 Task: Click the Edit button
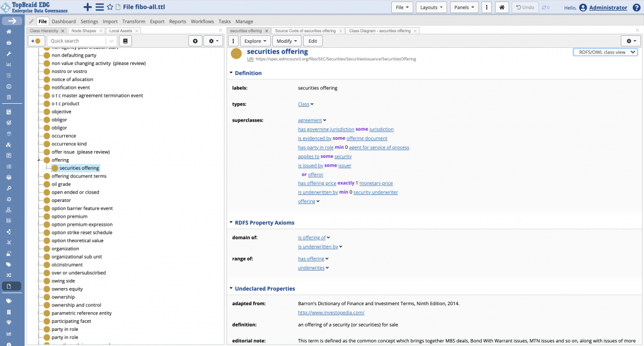(313, 41)
